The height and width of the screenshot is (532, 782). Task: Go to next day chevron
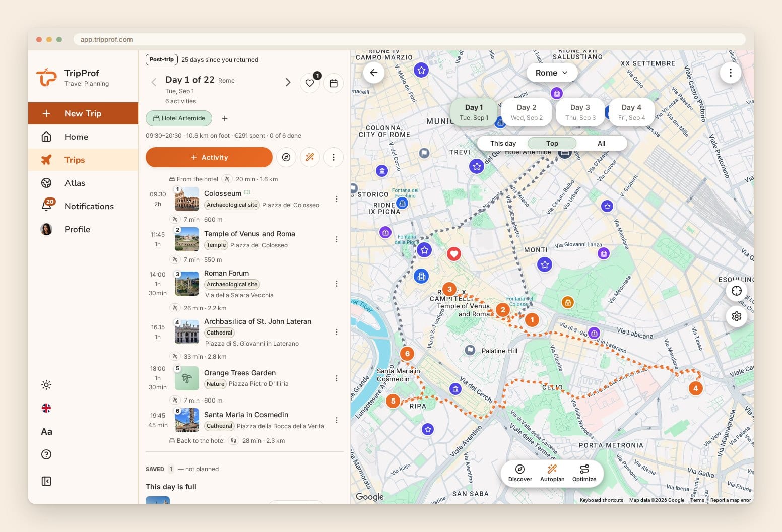[288, 82]
